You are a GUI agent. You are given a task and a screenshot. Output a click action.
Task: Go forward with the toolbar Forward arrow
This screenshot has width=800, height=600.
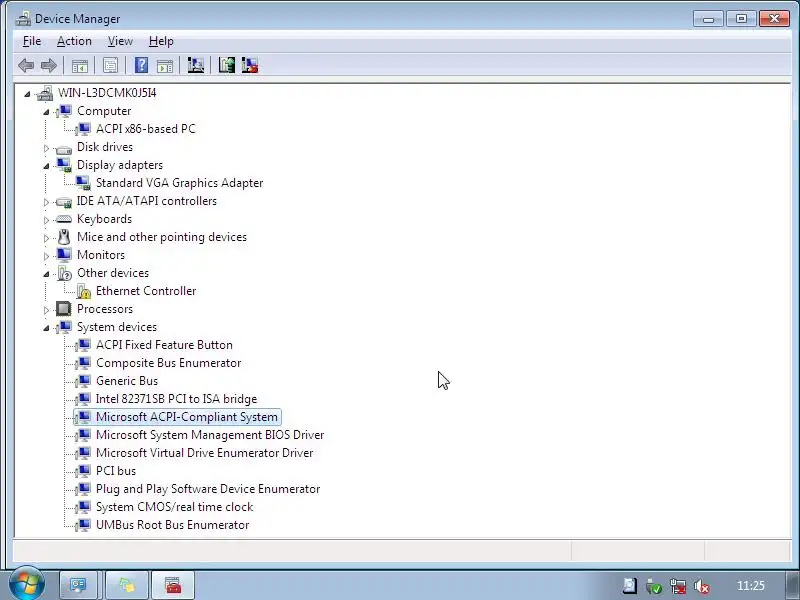[x=49, y=65]
